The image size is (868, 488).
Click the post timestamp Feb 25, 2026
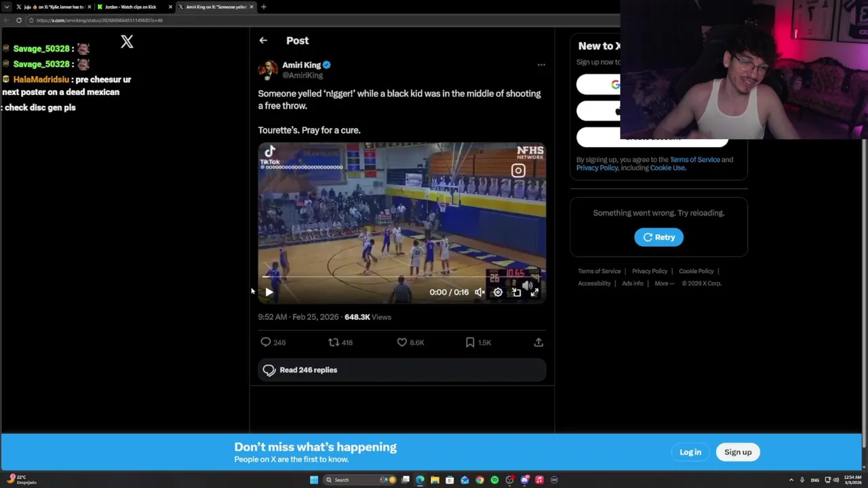pos(298,317)
